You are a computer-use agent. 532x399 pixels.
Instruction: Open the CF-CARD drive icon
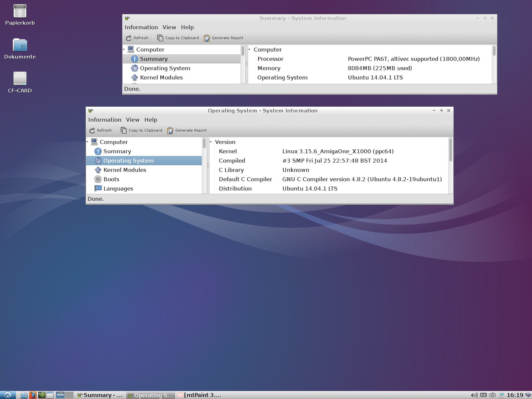20,79
